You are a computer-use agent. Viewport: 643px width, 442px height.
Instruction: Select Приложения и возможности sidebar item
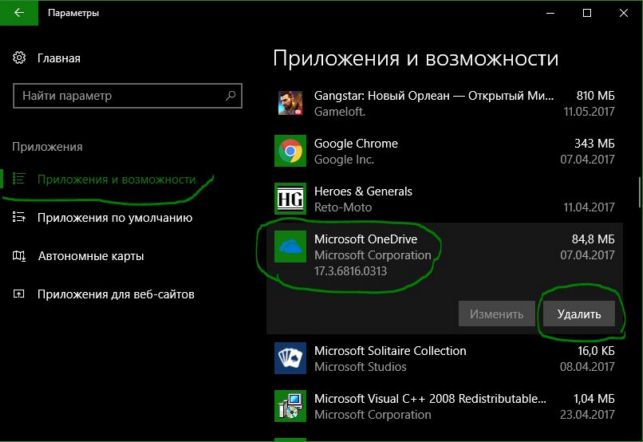coord(116,180)
